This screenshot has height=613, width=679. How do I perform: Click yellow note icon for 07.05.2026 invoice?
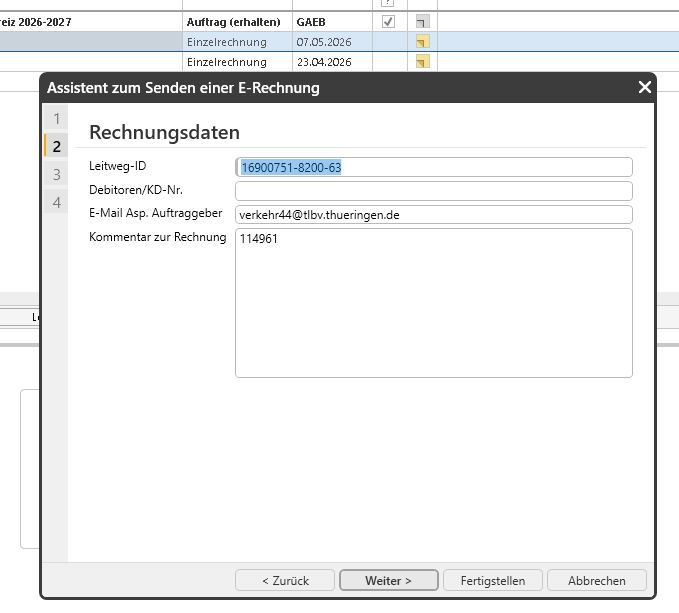[x=423, y=42]
